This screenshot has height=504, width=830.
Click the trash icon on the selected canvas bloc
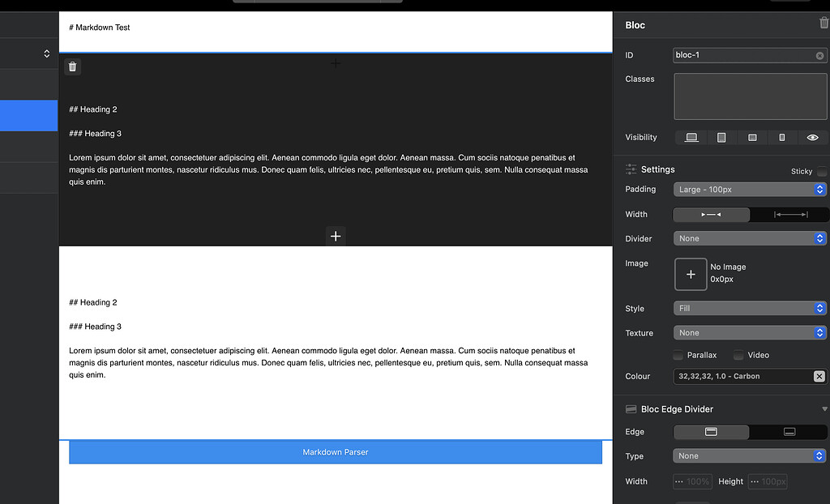pos(72,66)
